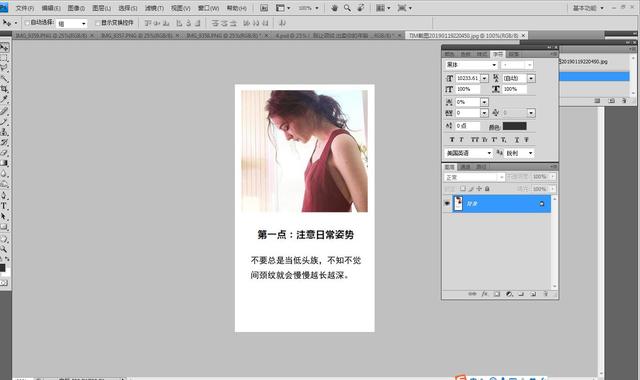Image resolution: width=640 pixels, height=380 pixels.
Task: Apply Strikethrough style in Character panel
Action: pyautogui.click(x=526, y=140)
